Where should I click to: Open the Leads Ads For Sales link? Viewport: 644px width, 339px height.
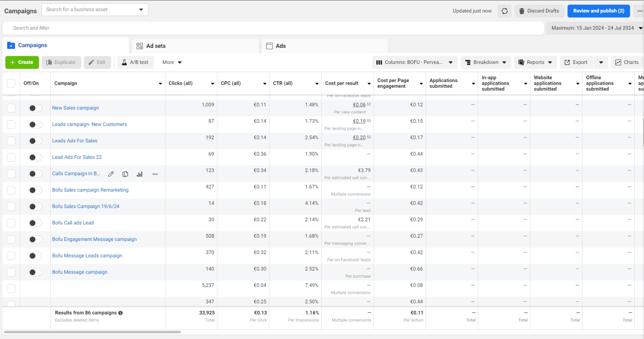point(74,141)
